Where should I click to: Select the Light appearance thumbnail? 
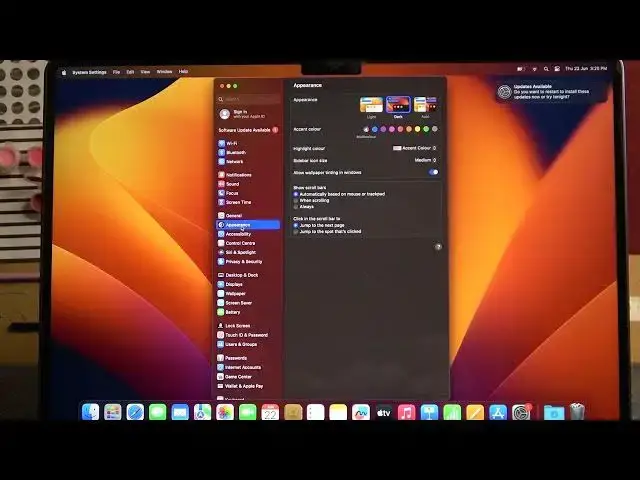(371, 105)
